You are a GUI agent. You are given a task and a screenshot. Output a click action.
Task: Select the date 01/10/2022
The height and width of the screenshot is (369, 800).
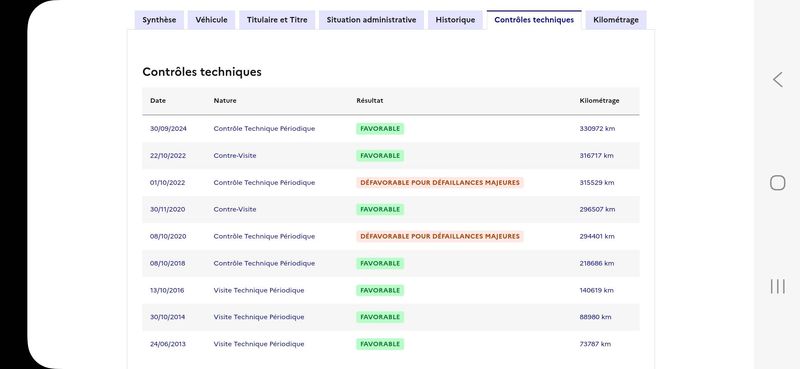pos(167,183)
